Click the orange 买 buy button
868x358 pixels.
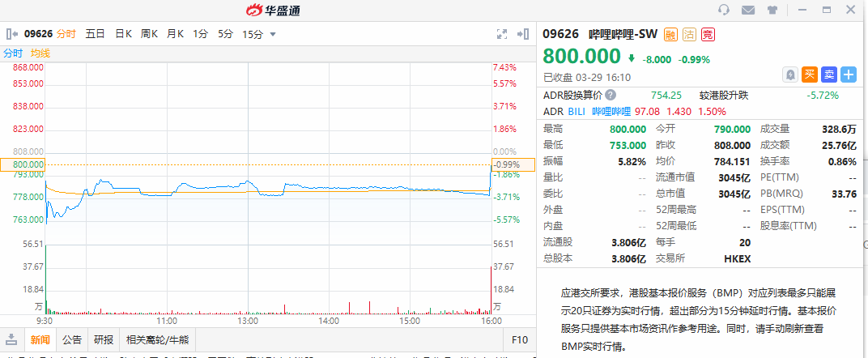point(810,75)
